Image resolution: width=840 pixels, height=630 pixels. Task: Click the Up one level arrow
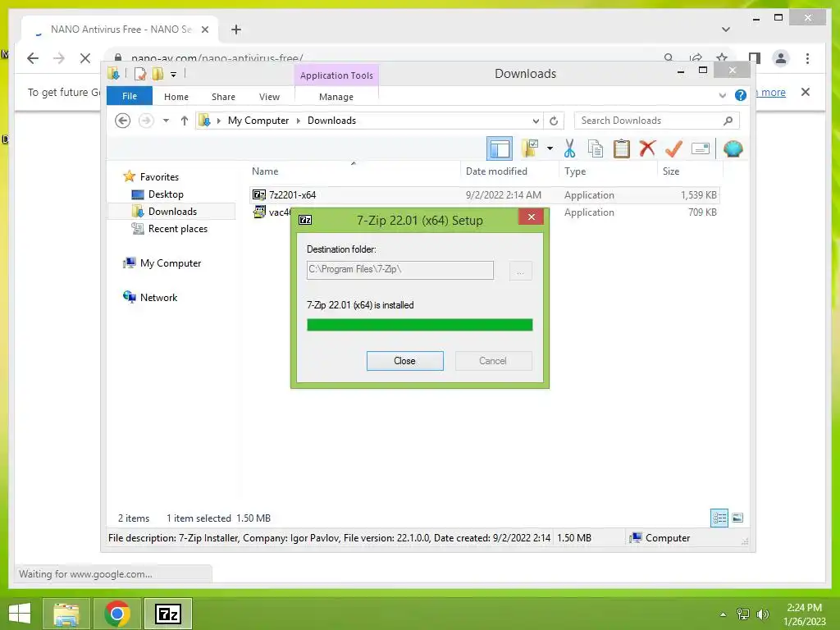coord(185,121)
